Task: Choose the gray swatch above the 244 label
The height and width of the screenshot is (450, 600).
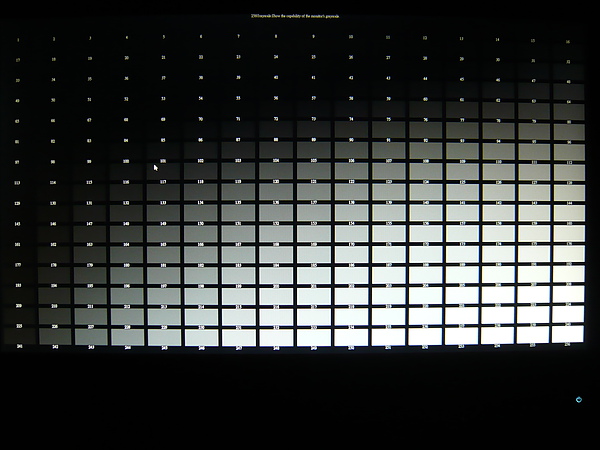Action: (x=127, y=337)
